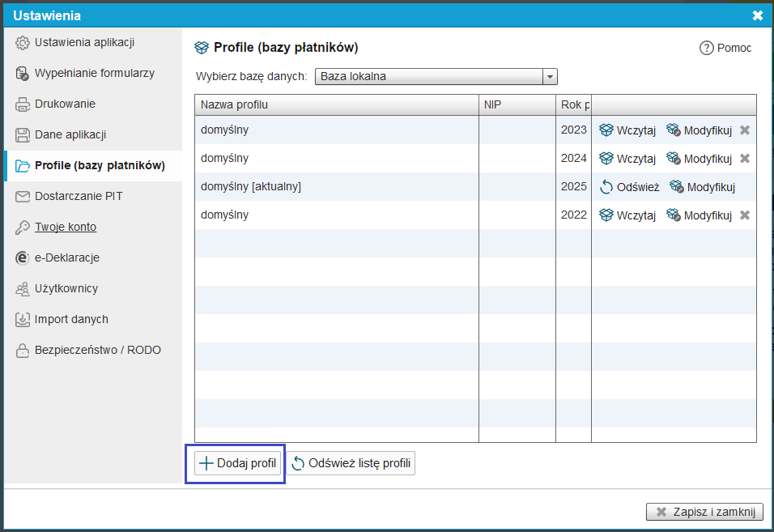
Task: Click Modyfikuj icon for the 2023 profile
Action: tap(674, 130)
